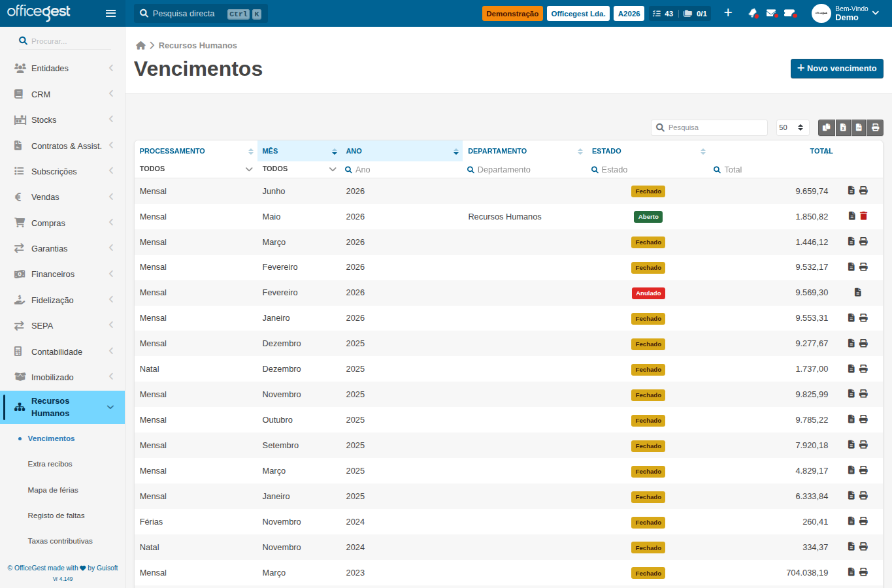
Task: Click the A2026 year button
Action: [629, 14]
